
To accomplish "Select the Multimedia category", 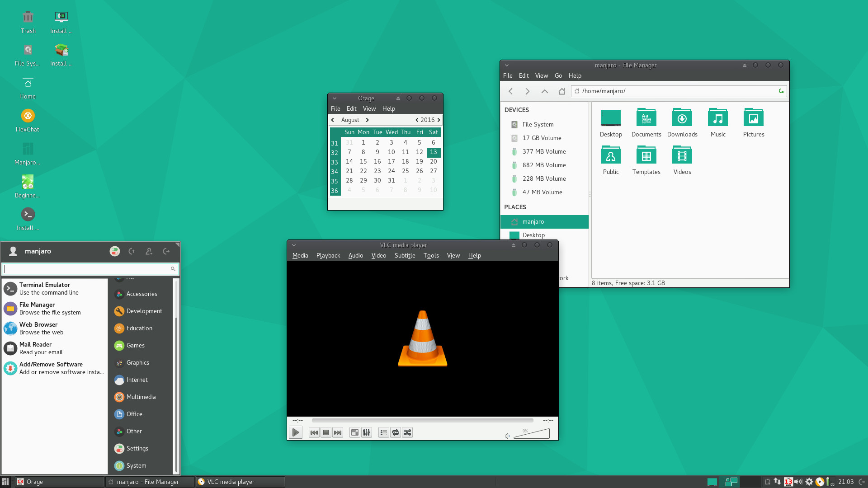I will pyautogui.click(x=141, y=397).
